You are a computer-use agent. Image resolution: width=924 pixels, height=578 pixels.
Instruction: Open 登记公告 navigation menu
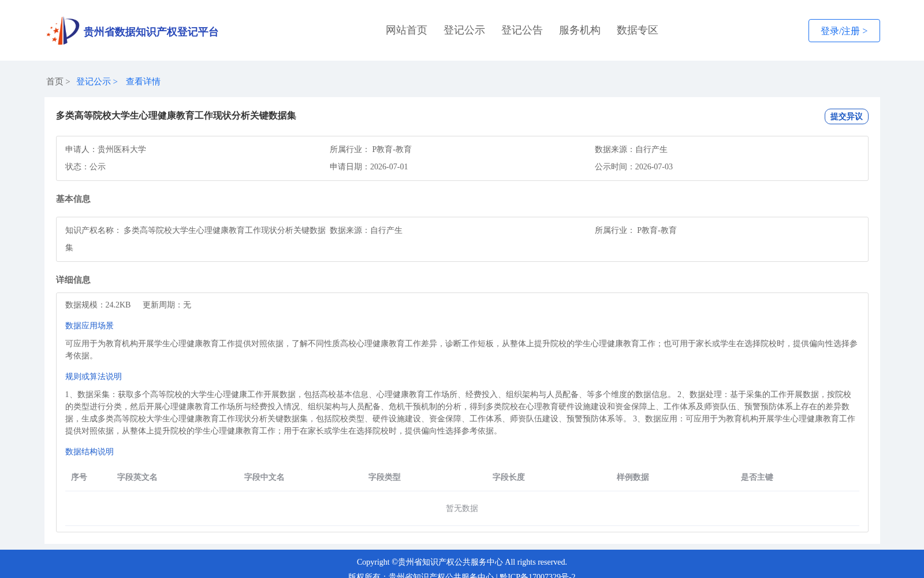522,30
